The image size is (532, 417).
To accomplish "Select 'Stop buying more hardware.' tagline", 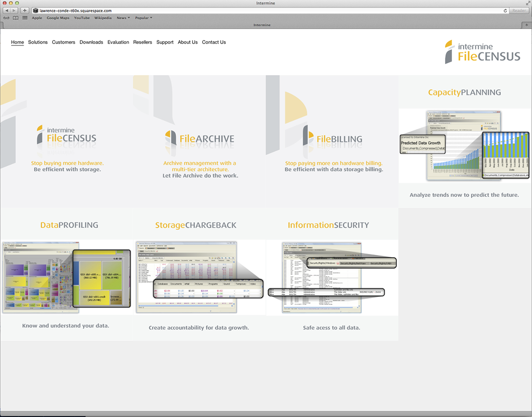I will coord(67,163).
